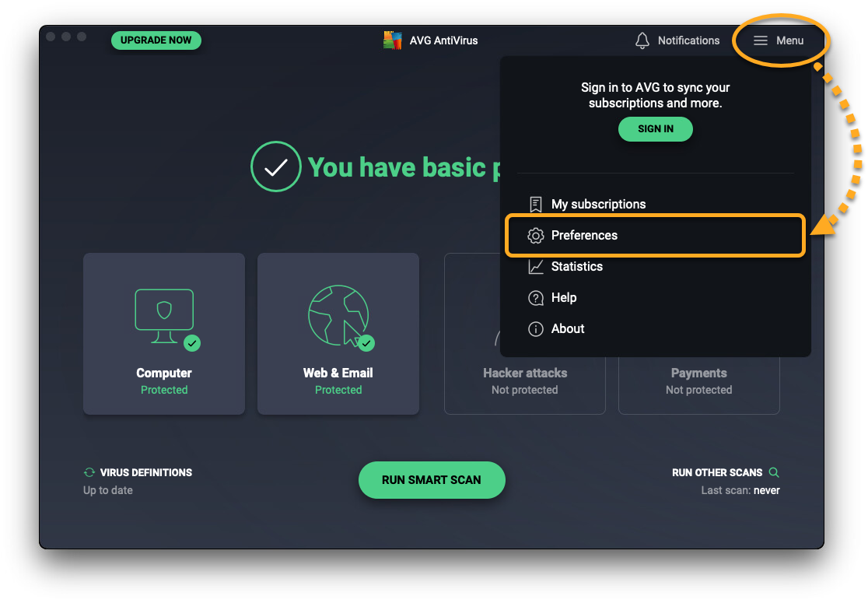The image size is (868, 603).
Task: Click the virus definitions refresh icon
Action: (x=89, y=472)
